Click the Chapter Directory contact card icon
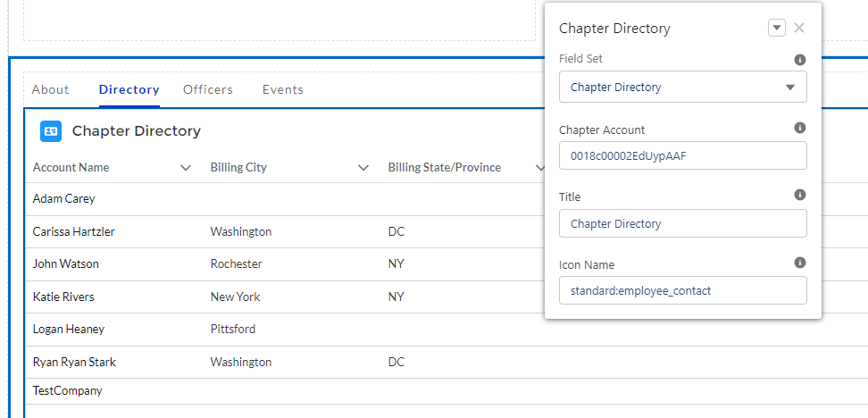This screenshot has height=418, width=868. coord(51,131)
